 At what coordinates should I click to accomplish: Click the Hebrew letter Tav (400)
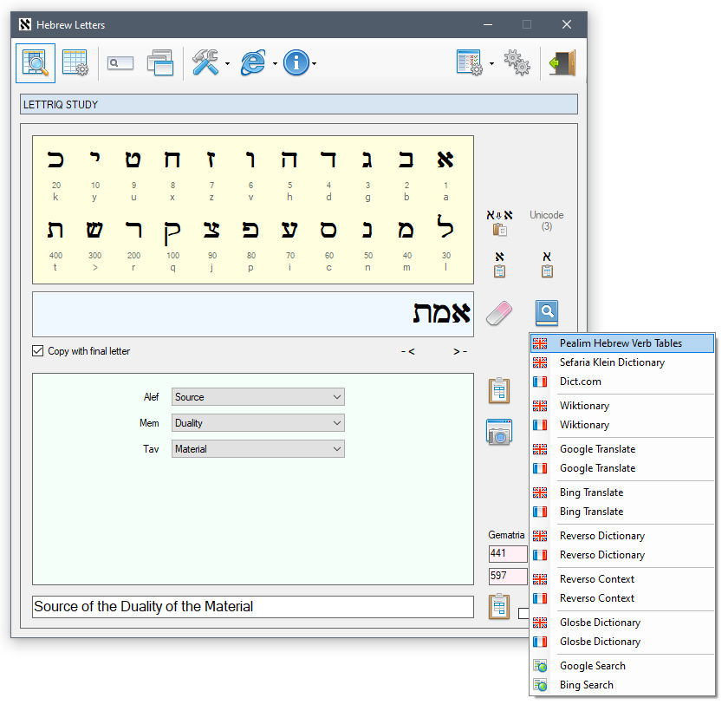tap(55, 230)
